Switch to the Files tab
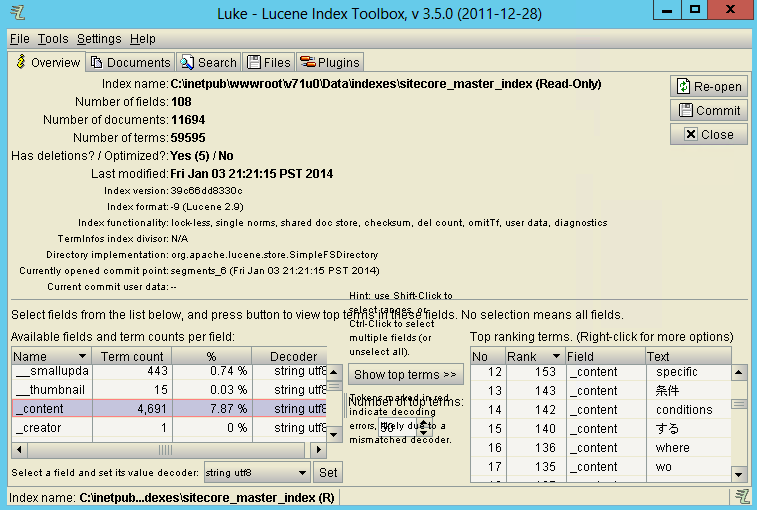 [269, 63]
